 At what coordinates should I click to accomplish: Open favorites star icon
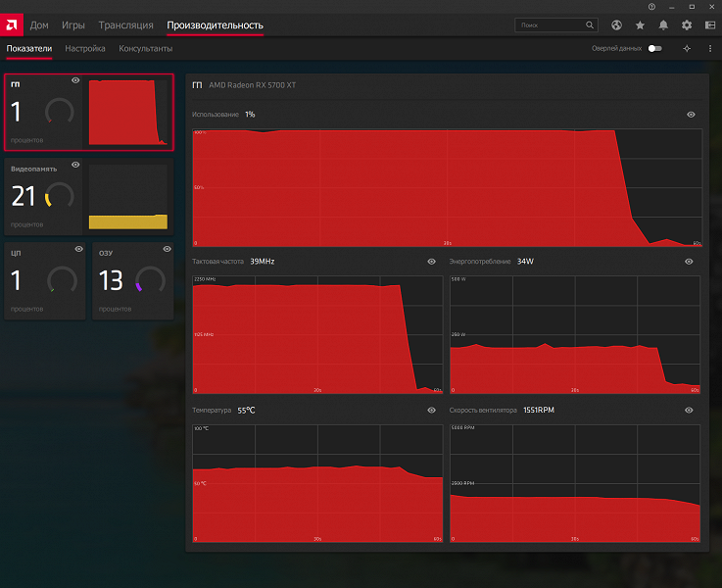(x=640, y=24)
